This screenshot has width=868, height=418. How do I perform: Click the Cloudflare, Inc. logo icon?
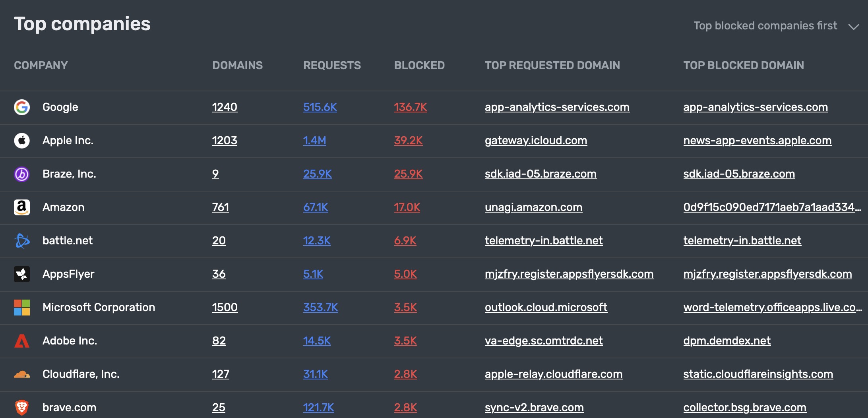(x=22, y=374)
